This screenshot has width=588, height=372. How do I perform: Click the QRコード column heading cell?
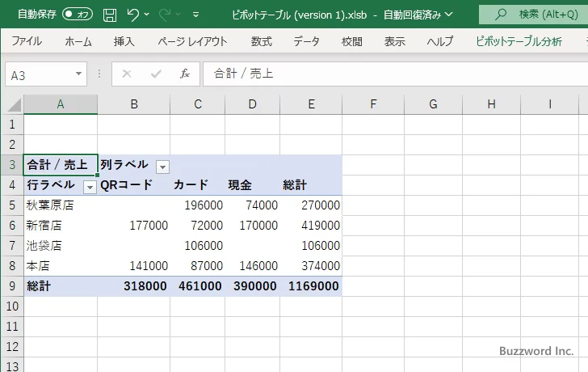[x=134, y=185]
